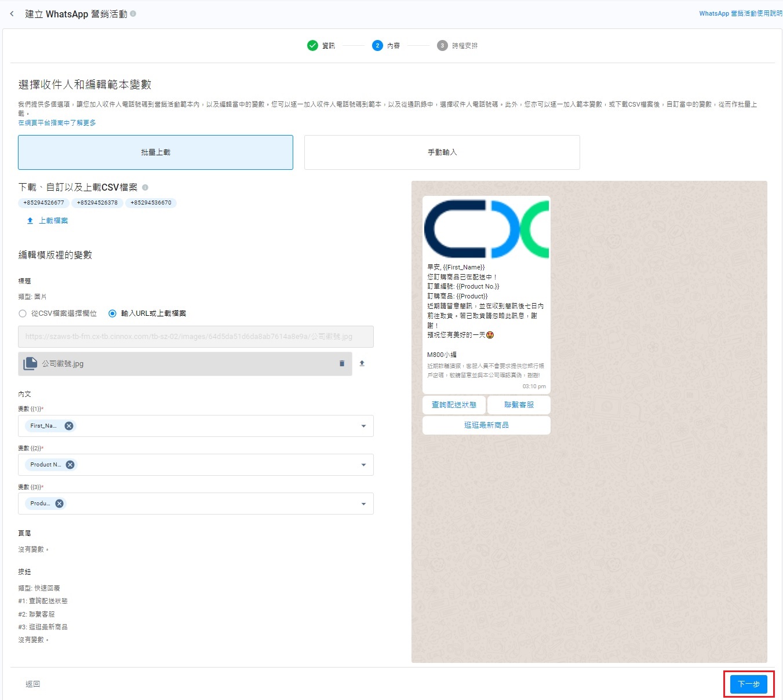783x700 pixels.
Task: Open the 變數 {{2}} dropdown
Action: tap(196, 465)
